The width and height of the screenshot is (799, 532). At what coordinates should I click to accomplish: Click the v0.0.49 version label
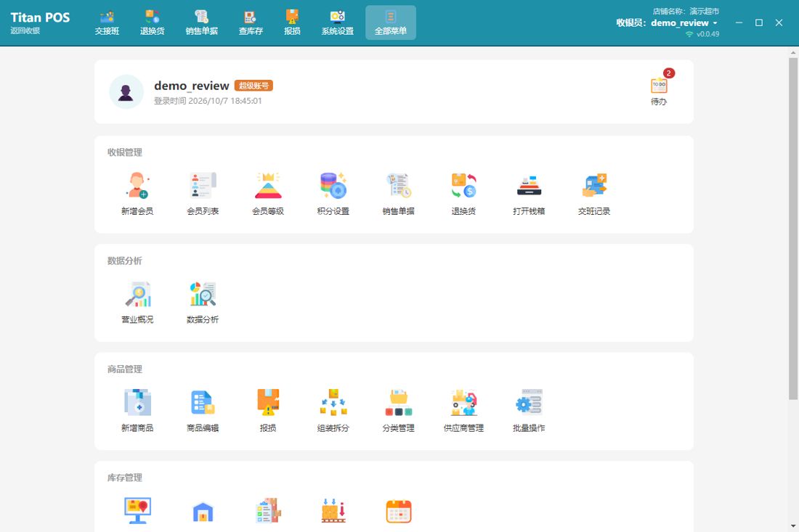coord(707,34)
